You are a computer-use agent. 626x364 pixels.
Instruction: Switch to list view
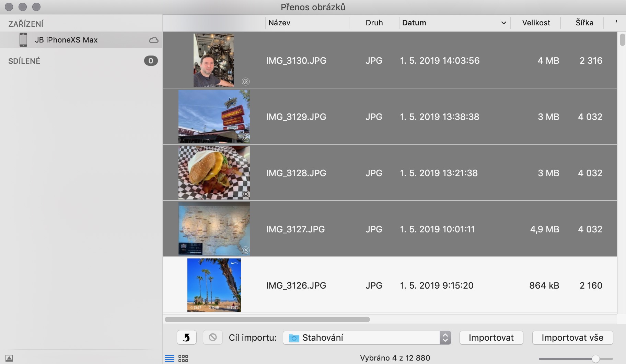click(170, 358)
